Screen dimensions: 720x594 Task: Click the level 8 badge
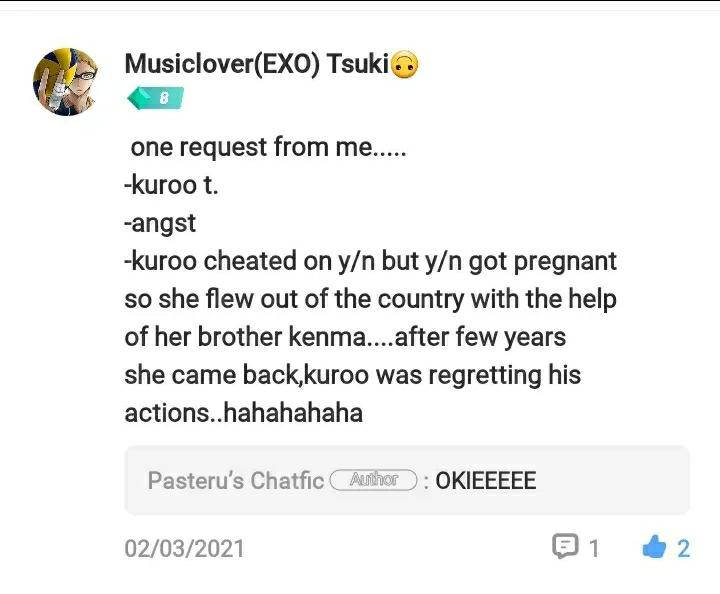coord(154,98)
